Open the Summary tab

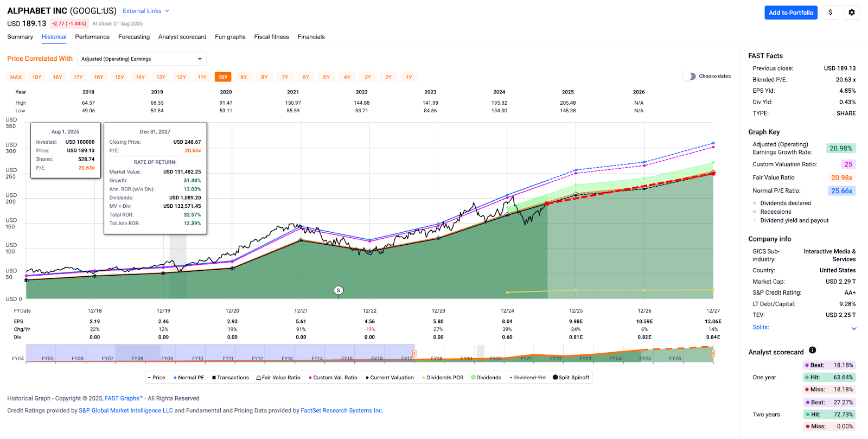(20, 37)
